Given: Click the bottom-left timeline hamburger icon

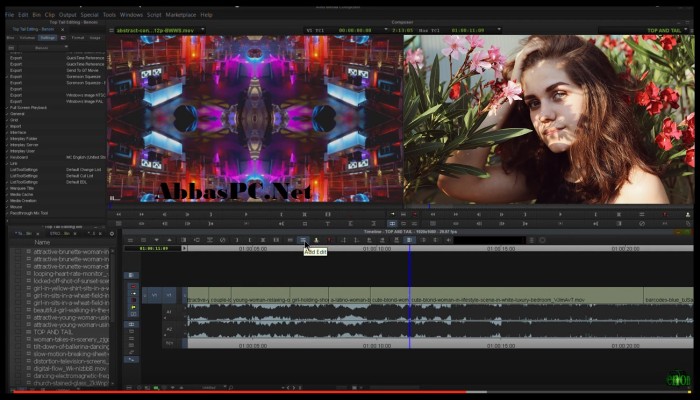Looking at the screenshot, I should [x=129, y=388].
